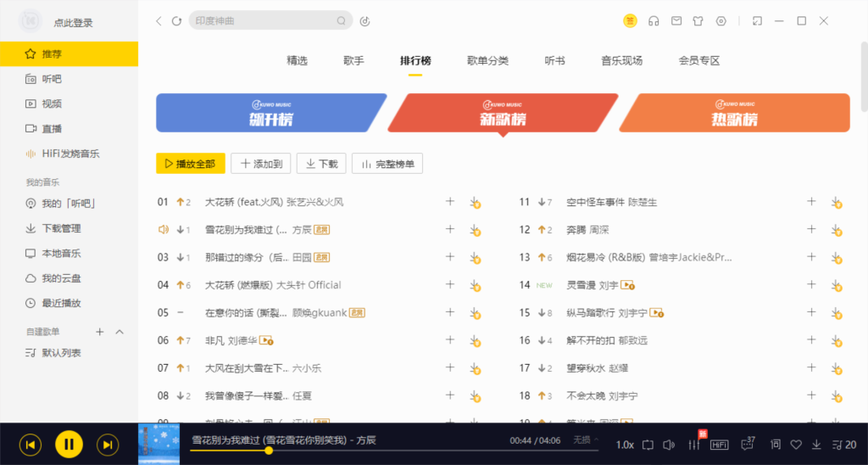Click the music recognition icon beside search
The width and height of the screenshot is (868, 465).
tap(364, 21)
